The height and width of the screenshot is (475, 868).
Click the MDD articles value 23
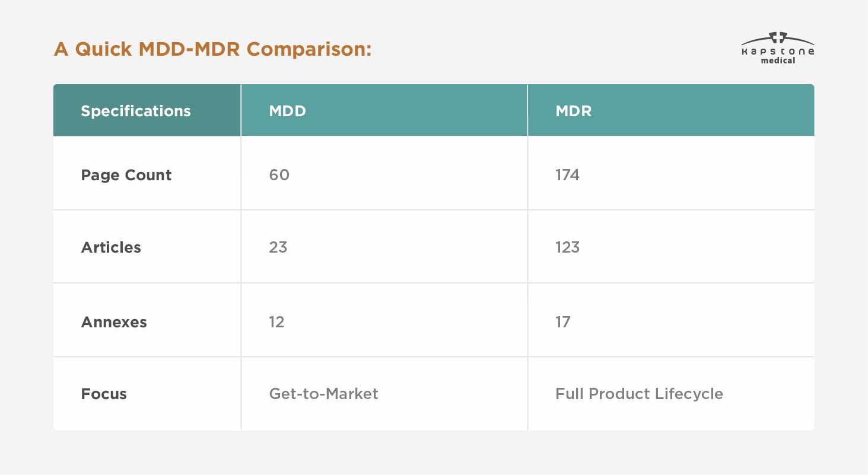pyautogui.click(x=278, y=247)
